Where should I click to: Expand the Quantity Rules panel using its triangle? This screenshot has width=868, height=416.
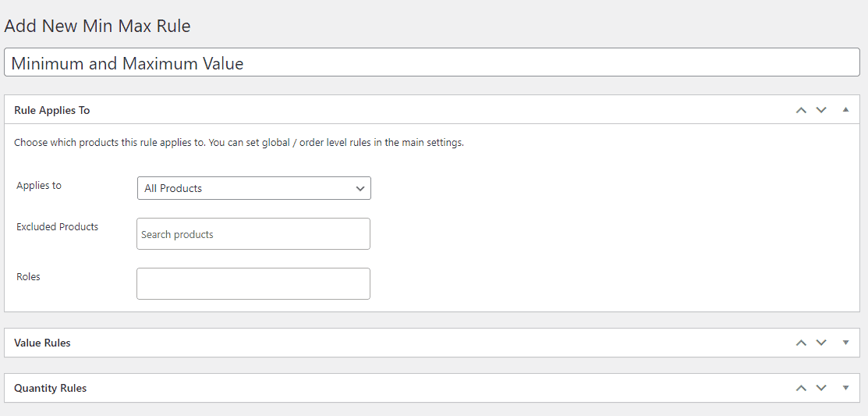point(845,388)
